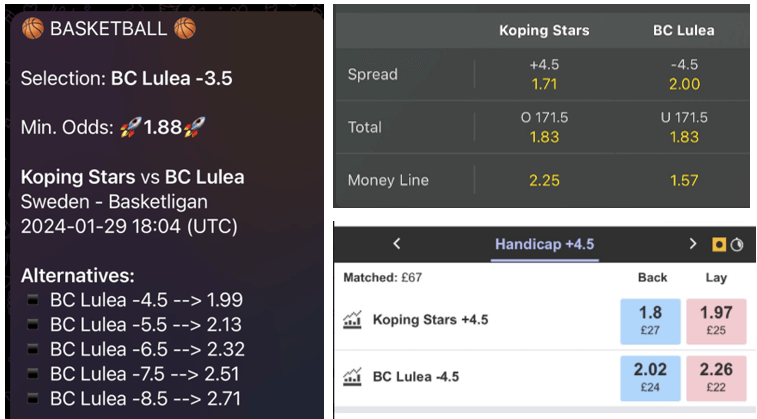Back Koping Stars +4.5 at 1.8
The width and height of the screenshot is (757, 419).
650,321
